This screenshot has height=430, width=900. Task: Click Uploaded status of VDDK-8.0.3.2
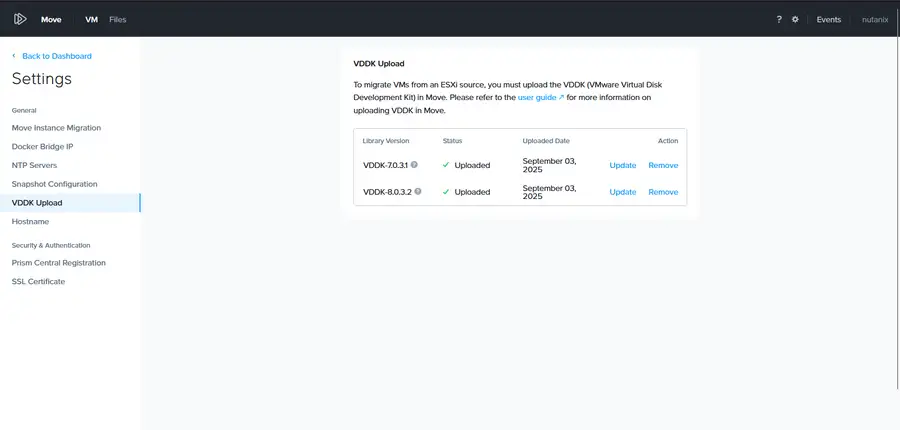pyautogui.click(x=472, y=192)
